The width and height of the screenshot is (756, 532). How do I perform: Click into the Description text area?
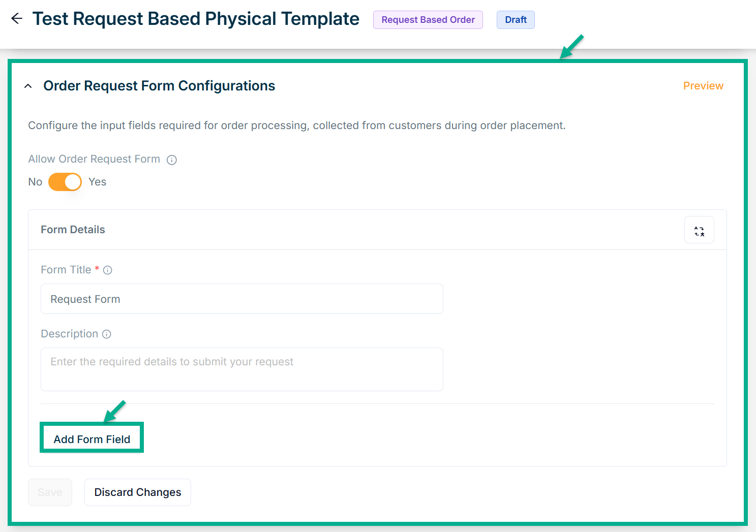[241, 369]
